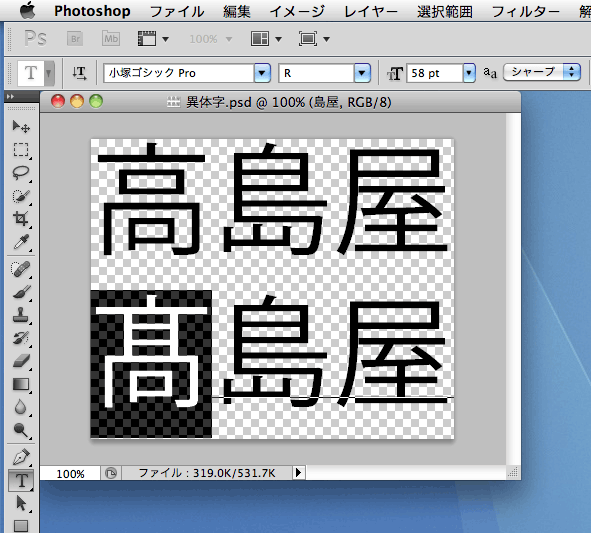Open the ファイル menu

pos(177,12)
